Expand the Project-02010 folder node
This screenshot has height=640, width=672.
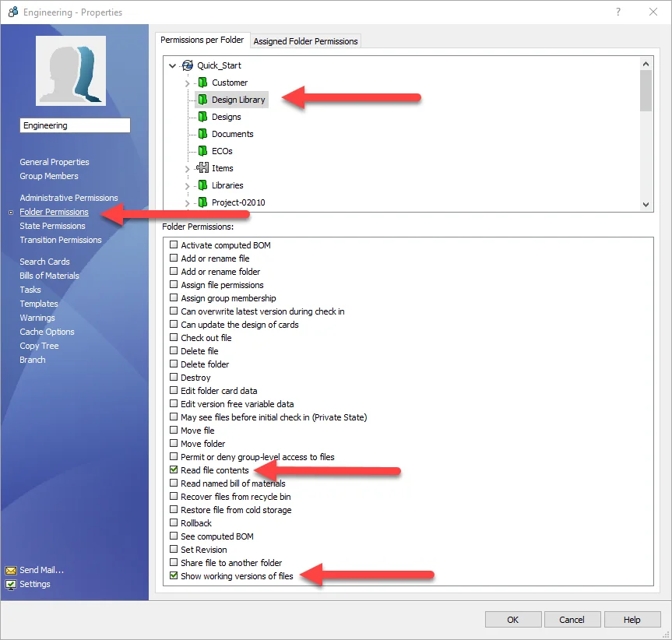(x=188, y=203)
